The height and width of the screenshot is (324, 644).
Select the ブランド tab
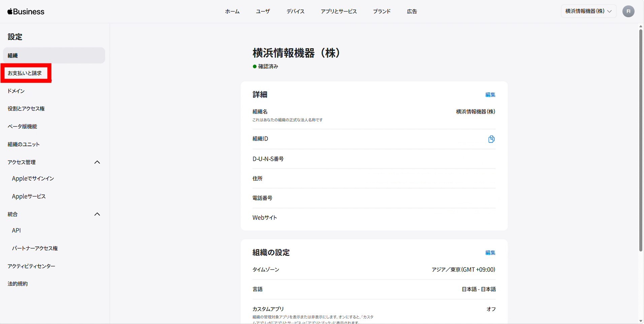(382, 11)
